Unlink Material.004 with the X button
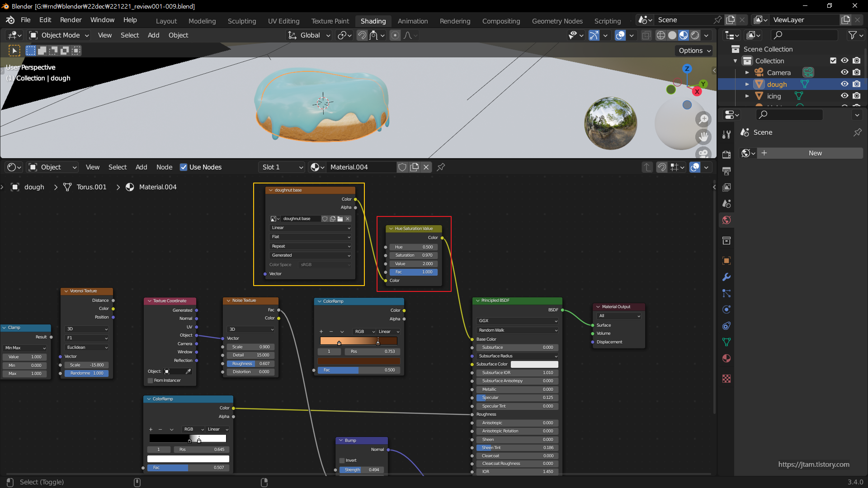The image size is (868, 488). pos(426,167)
